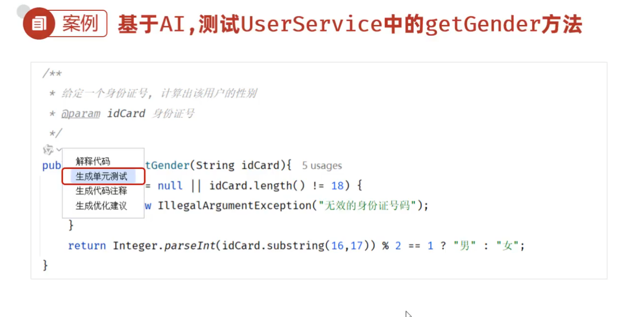Click the red document icon beside 案例
644x317 pixels.
(x=39, y=24)
